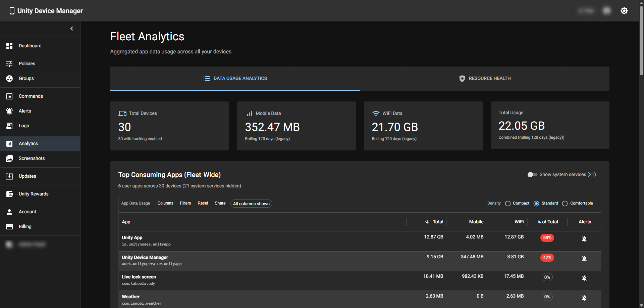Click the 42% badge in Unity Device Manager row
This screenshot has width=644, height=308.
tap(547, 258)
